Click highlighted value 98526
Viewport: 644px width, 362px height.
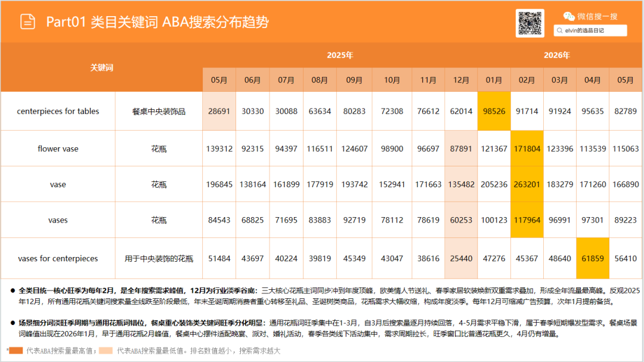(494, 112)
